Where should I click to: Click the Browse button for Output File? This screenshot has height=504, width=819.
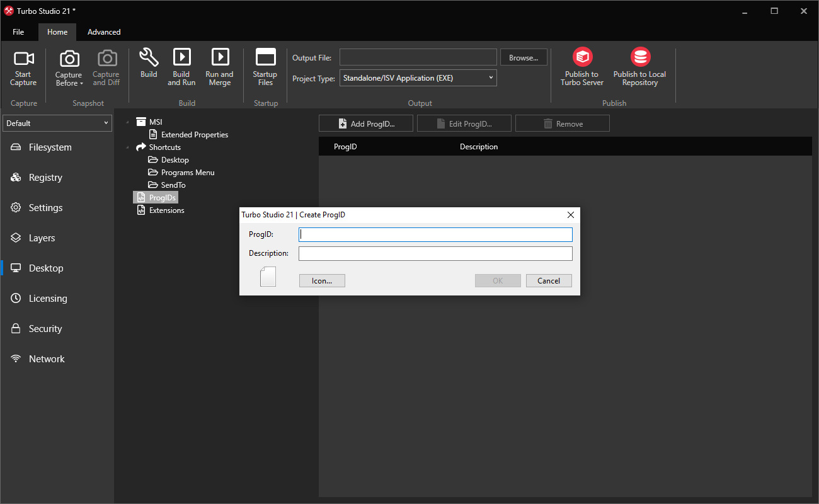pos(524,57)
